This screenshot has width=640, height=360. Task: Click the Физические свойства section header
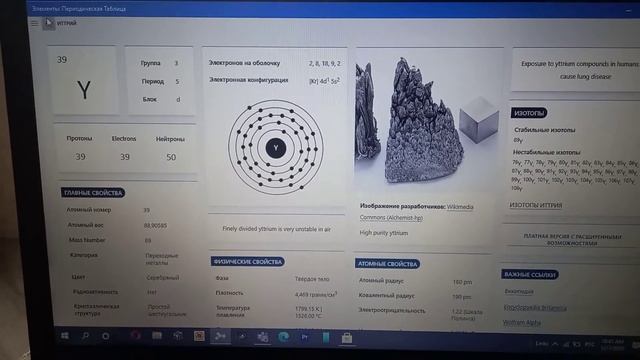pyautogui.click(x=248, y=262)
